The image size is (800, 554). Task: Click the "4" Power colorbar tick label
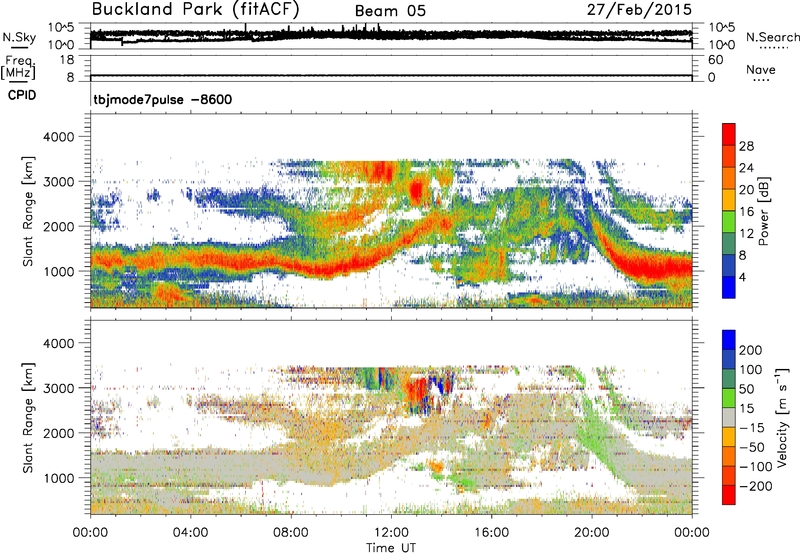[743, 278]
